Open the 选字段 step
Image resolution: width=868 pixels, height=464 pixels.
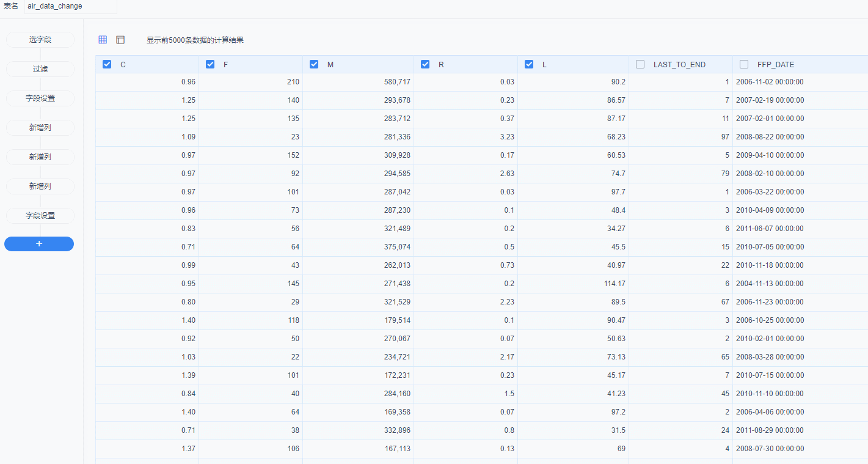40,40
